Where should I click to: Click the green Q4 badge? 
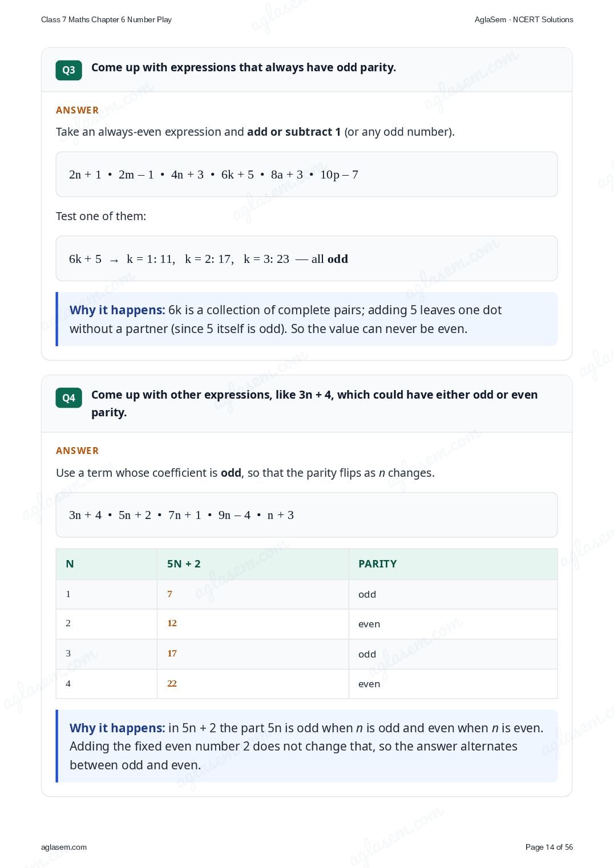click(68, 398)
